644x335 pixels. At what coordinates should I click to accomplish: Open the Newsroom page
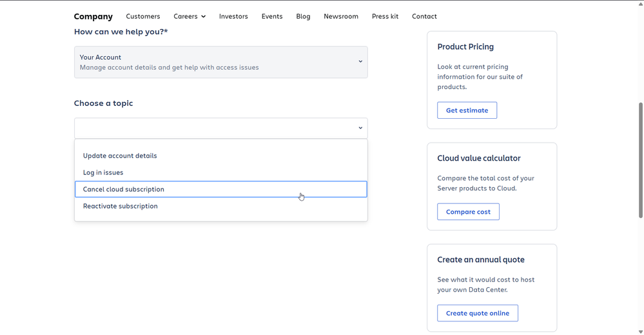pyautogui.click(x=341, y=16)
